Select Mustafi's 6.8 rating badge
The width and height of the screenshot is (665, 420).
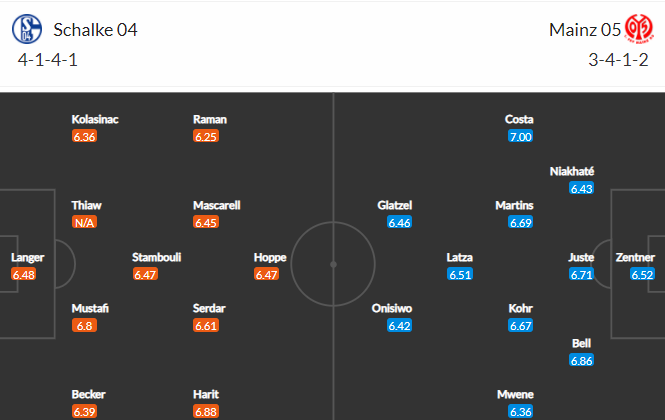tap(84, 326)
